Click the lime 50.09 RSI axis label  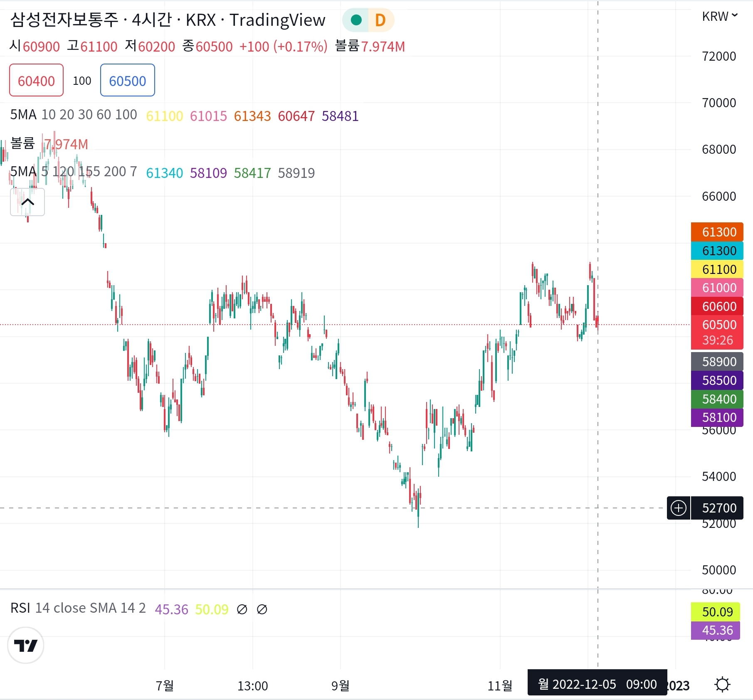pos(716,612)
